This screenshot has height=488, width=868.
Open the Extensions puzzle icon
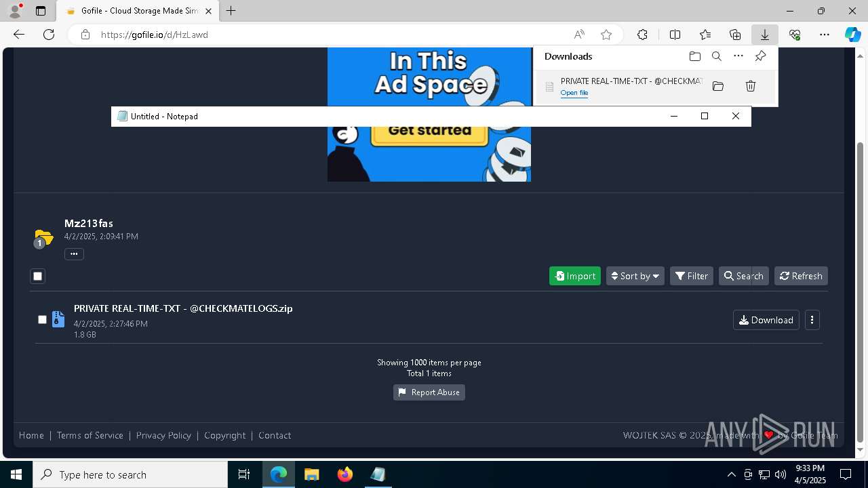(x=642, y=35)
